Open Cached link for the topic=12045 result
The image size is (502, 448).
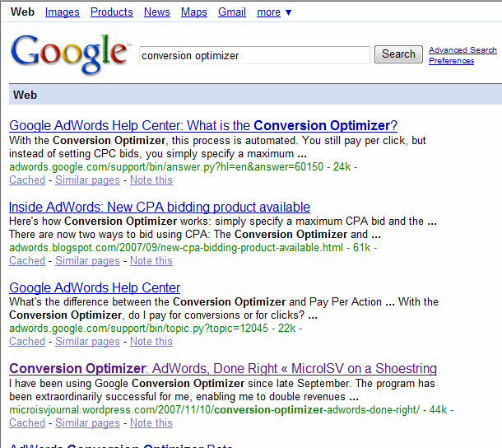(27, 341)
